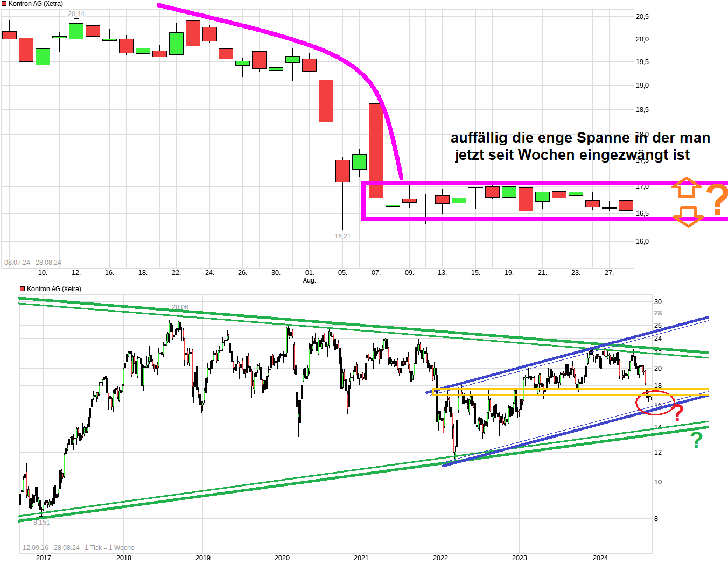The image size is (728, 564).
Task: Expand the 1 Tick = 1 Woche setting
Action: (109, 547)
